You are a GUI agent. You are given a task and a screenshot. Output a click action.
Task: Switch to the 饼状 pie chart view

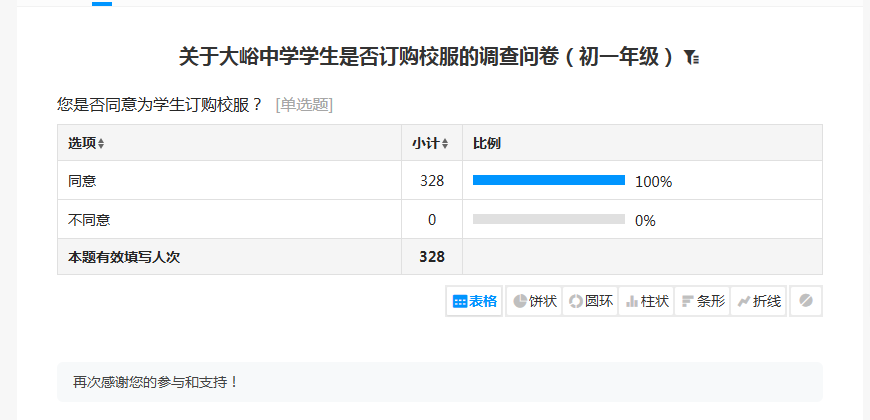click(x=534, y=301)
